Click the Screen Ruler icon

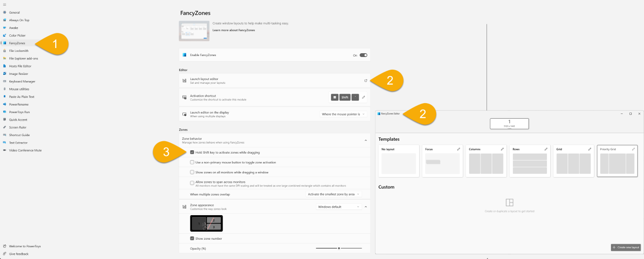pos(4,127)
